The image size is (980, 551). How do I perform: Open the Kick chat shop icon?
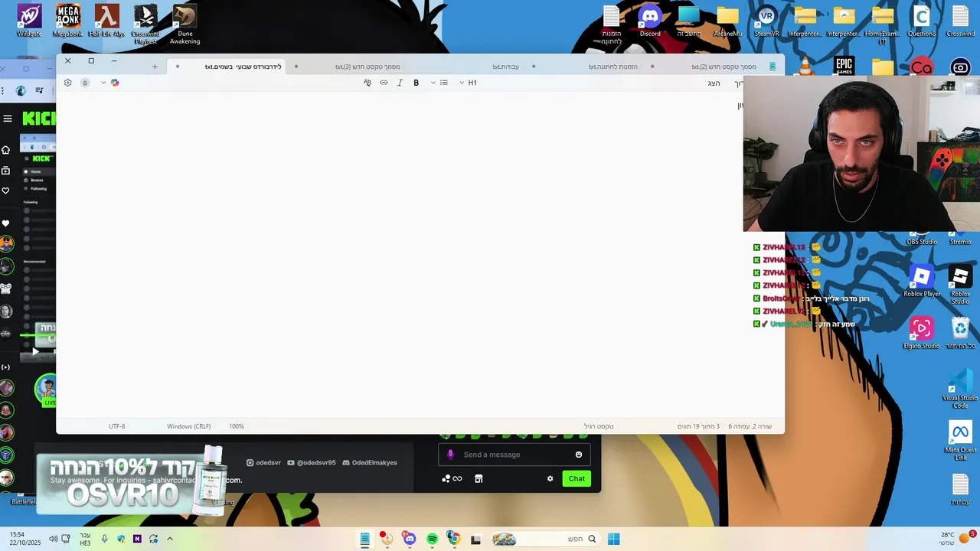[479, 479]
